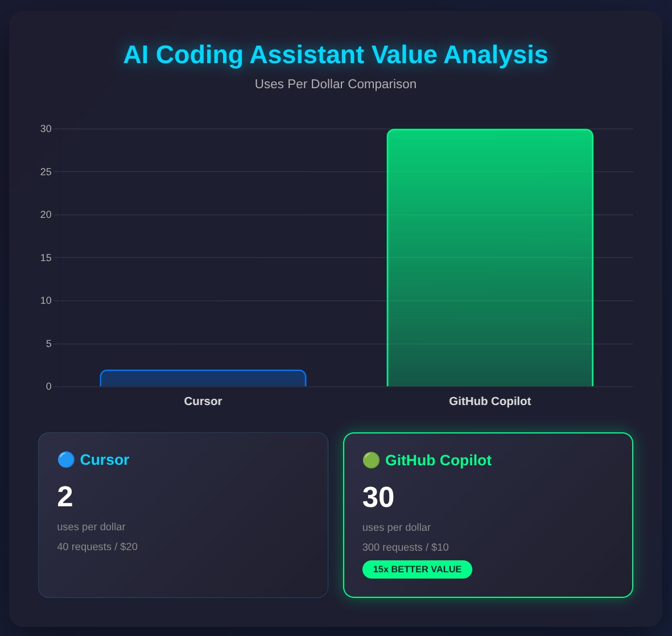This screenshot has height=636, width=672.
Task: Click uses per dollar in Copilot card
Action: (x=397, y=527)
